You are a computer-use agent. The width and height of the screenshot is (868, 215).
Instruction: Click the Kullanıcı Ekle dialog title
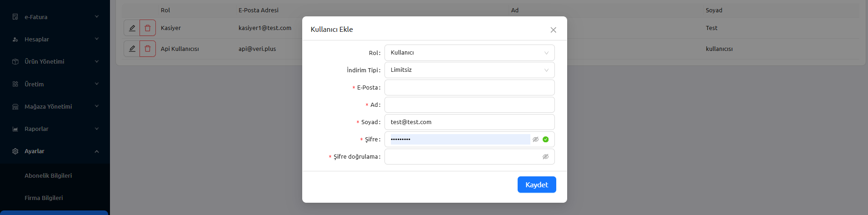[x=332, y=29]
